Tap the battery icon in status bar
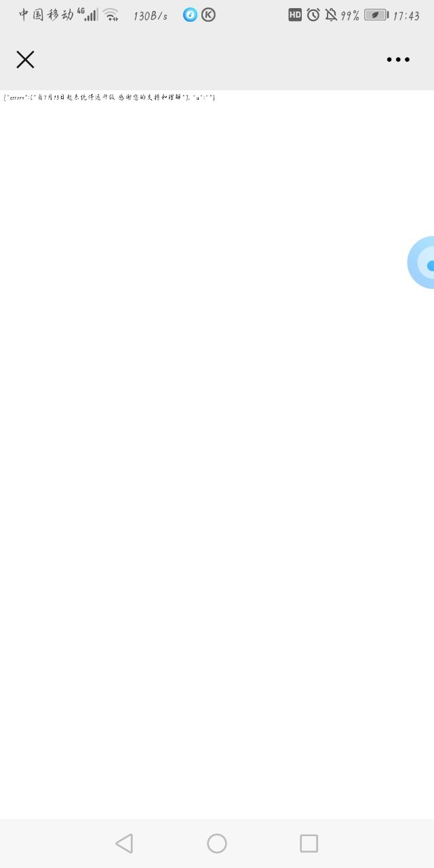The width and height of the screenshot is (434, 868). pyautogui.click(x=376, y=15)
